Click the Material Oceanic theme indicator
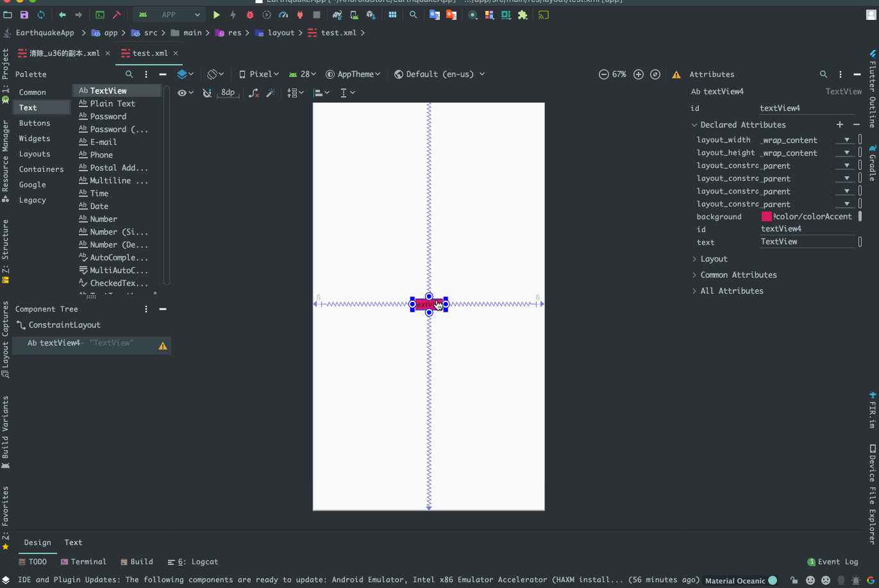This screenshot has height=588, width=879. point(741,580)
